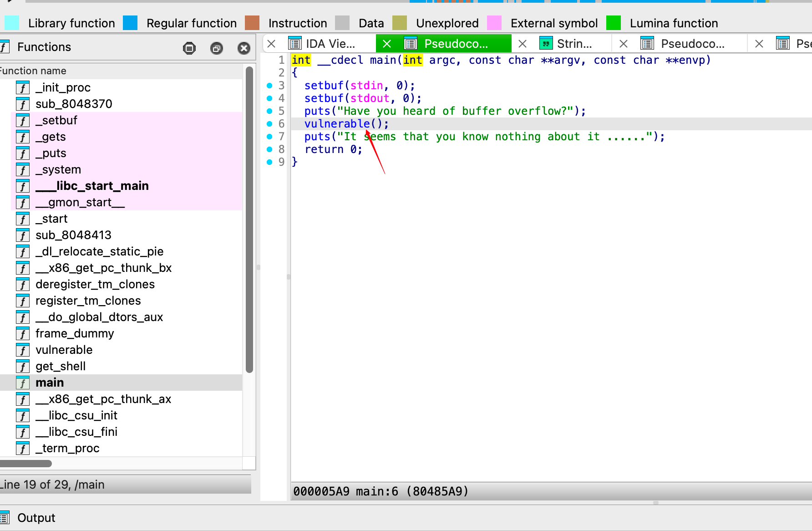Click the Strings tab icon
The image size is (812, 531).
coord(546,44)
